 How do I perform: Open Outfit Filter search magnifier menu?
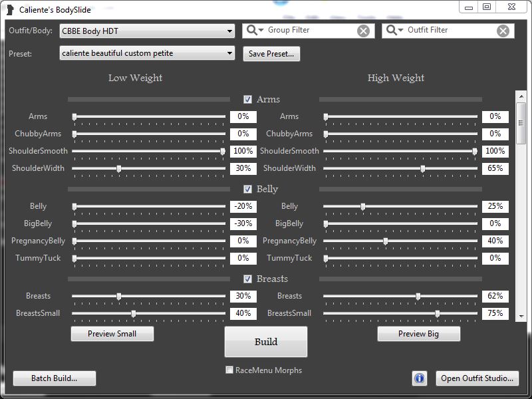[394, 30]
